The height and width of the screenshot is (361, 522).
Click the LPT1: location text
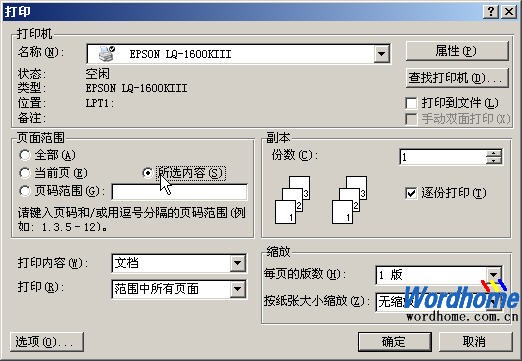pyautogui.click(x=99, y=103)
